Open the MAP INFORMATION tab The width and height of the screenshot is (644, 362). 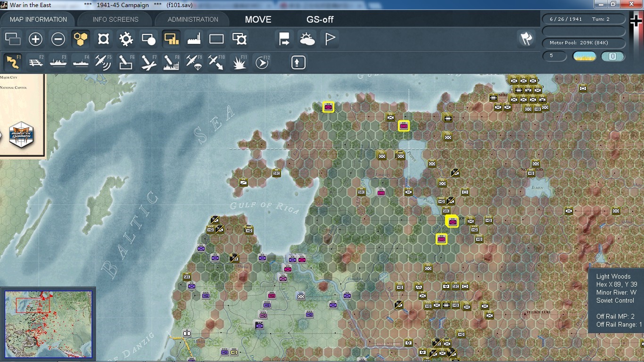click(x=38, y=19)
